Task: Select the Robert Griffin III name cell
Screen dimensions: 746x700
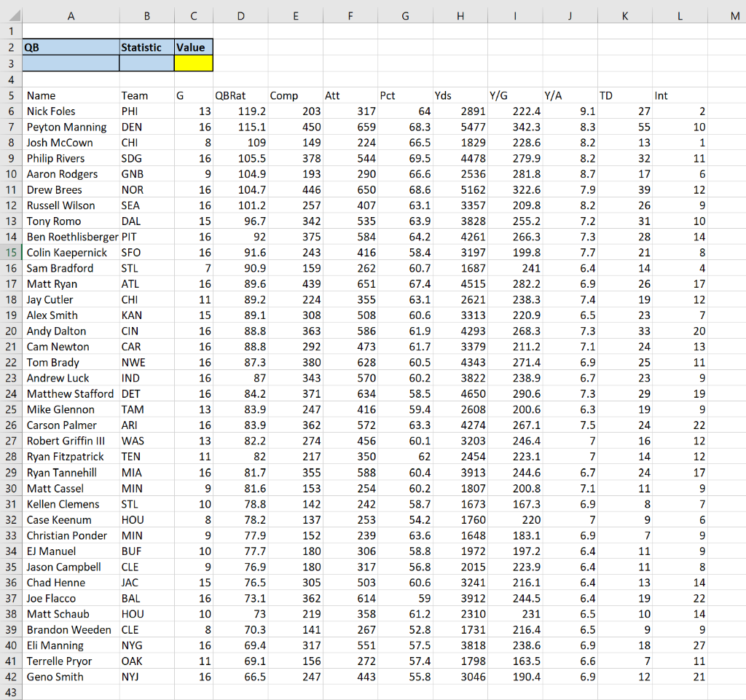Action: pyautogui.click(x=71, y=441)
